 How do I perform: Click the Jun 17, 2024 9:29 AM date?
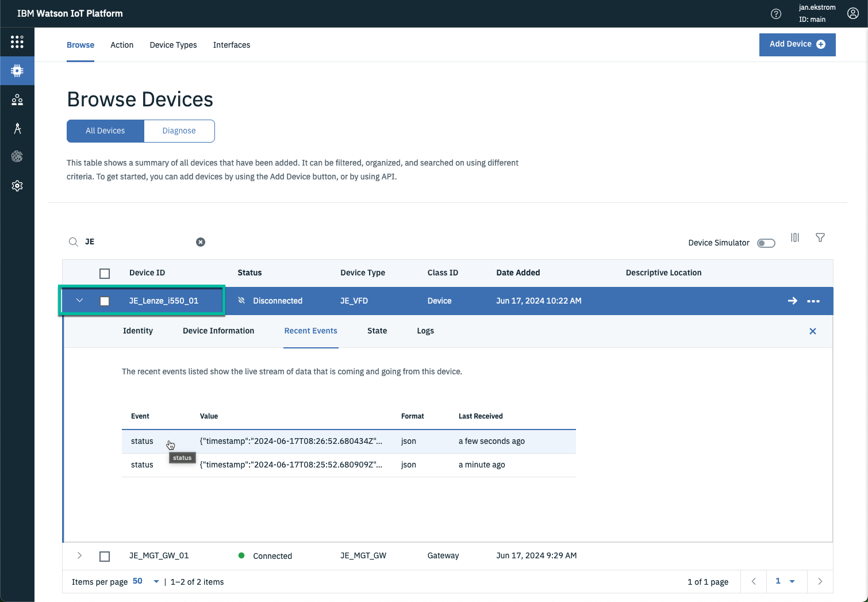[x=536, y=555]
